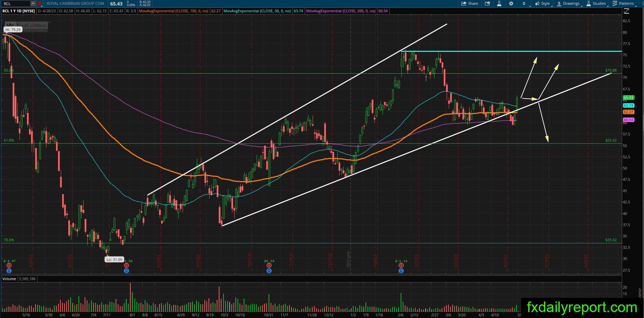644x318 pixels.
Task: Click the red phone icon under $0.26
Action: click(x=269, y=265)
